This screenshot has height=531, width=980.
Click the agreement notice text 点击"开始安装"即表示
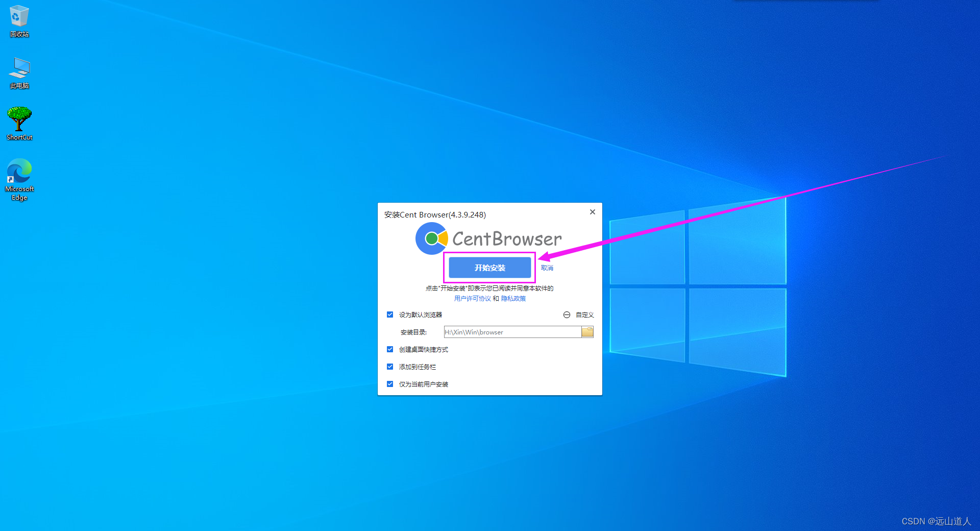[x=489, y=288]
